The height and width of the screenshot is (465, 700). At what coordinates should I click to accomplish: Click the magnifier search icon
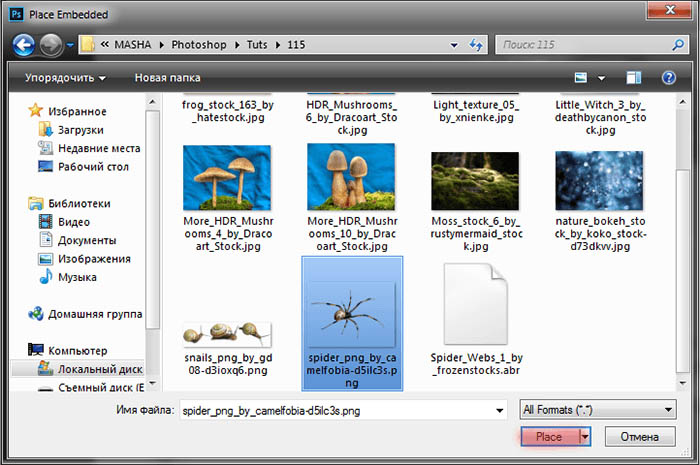coord(678,45)
